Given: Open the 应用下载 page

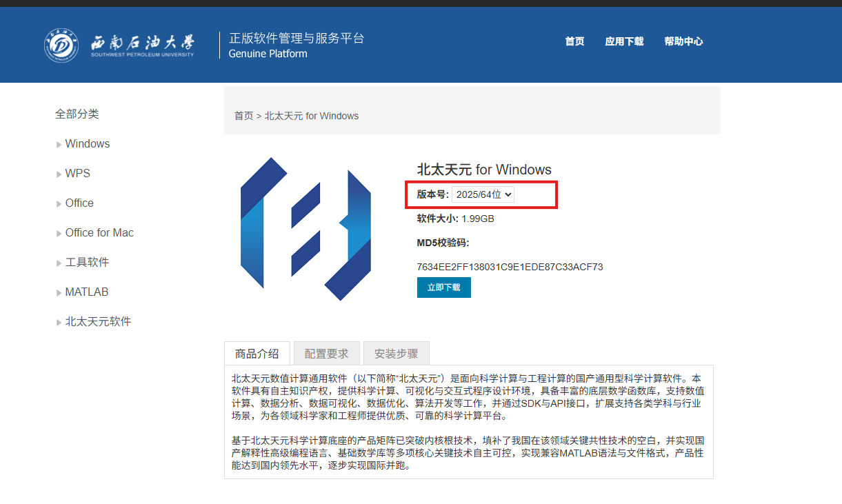Looking at the screenshot, I should click(x=624, y=41).
